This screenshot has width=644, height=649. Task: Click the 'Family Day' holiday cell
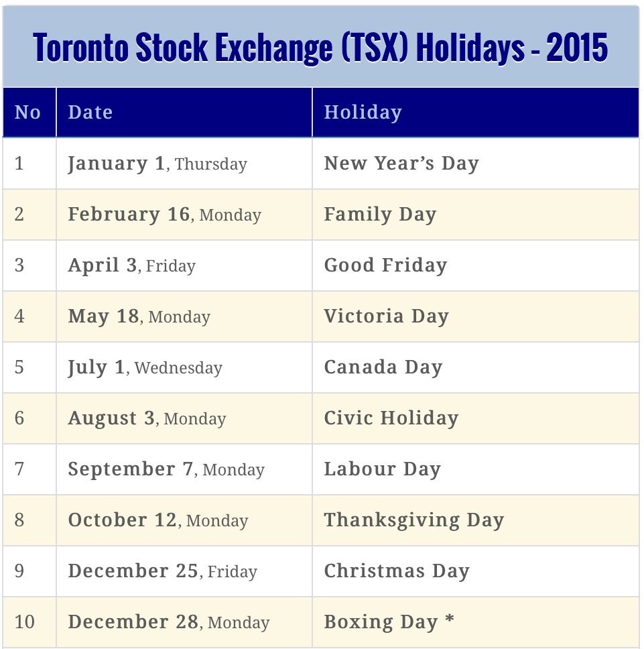(380, 215)
